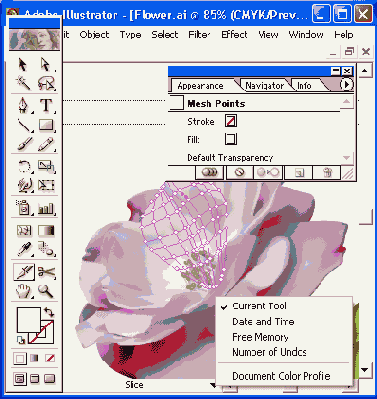This screenshot has width=377, height=399.
Task: Select the Gradient tool in toolbox
Action: click(x=46, y=230)
